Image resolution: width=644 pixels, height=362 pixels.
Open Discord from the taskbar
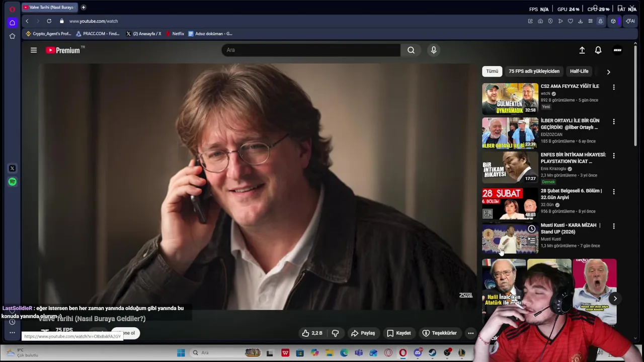(418, 353)
